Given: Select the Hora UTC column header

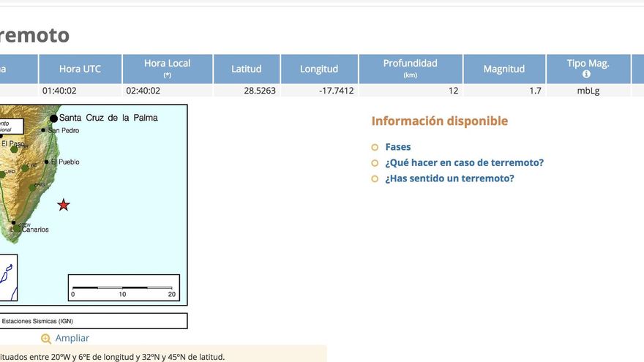Looking at the screenshot, I should (x=80, y=69).
